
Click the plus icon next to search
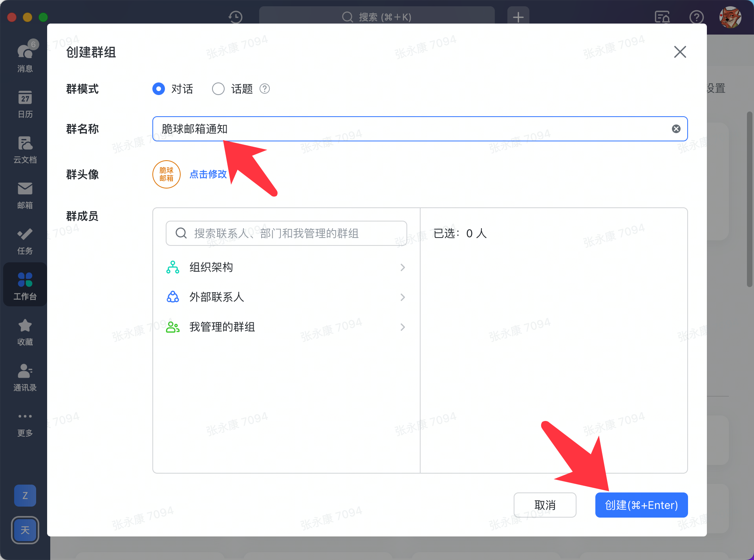tap(518, 17)
